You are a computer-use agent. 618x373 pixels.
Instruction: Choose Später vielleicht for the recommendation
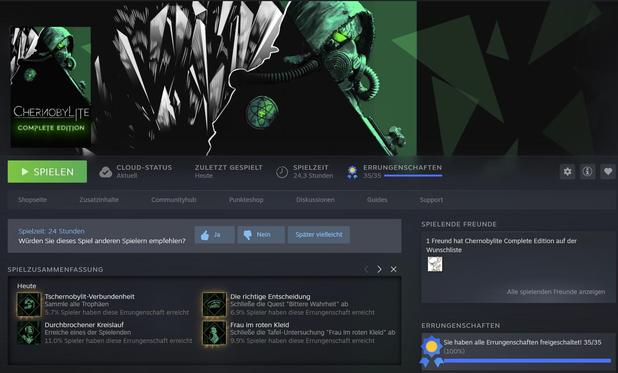(x=318, y=235)
